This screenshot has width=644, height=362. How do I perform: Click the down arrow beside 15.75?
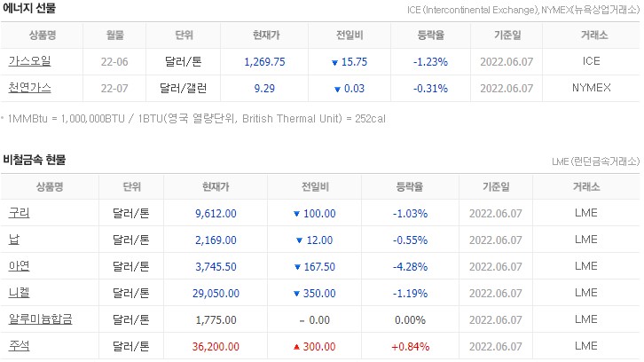pos(334,62)
